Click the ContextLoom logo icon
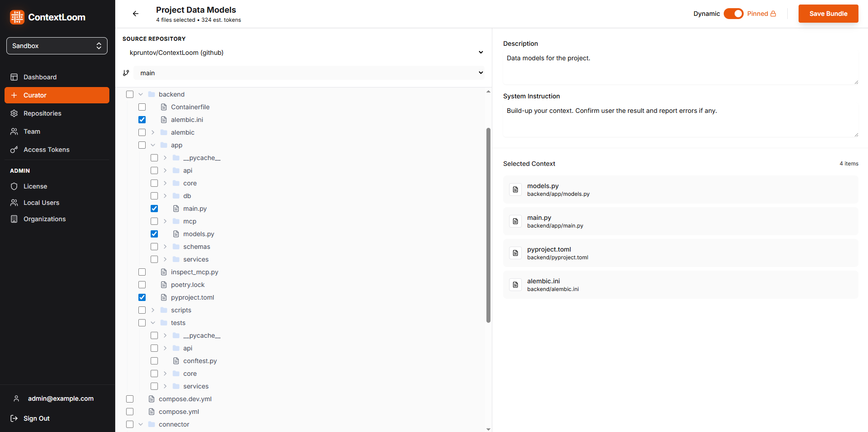This screenshot has height=432, width=868. (16, 17)
